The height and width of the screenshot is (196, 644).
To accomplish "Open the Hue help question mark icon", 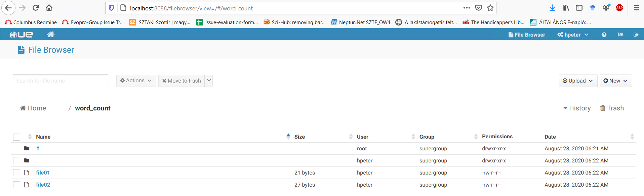I will tap(604, 35).
